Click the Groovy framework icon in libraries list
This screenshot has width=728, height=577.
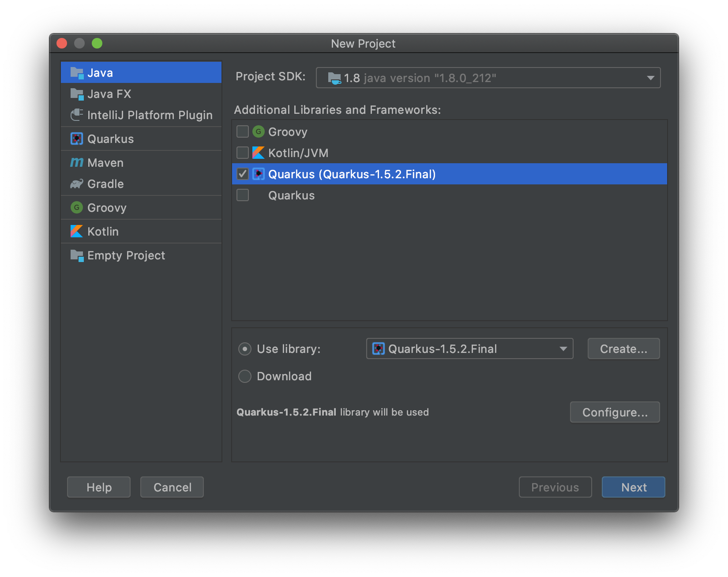[259, 132]
